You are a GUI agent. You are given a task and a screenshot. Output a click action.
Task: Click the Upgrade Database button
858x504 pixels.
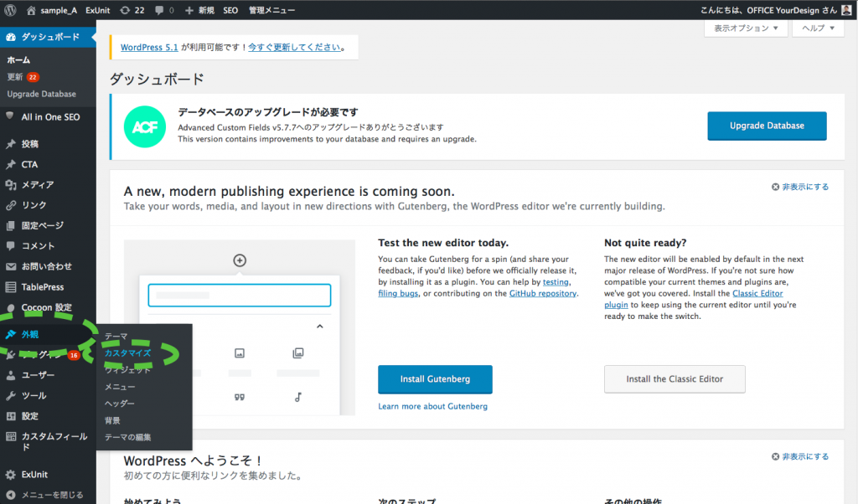(x=767, y=126)
